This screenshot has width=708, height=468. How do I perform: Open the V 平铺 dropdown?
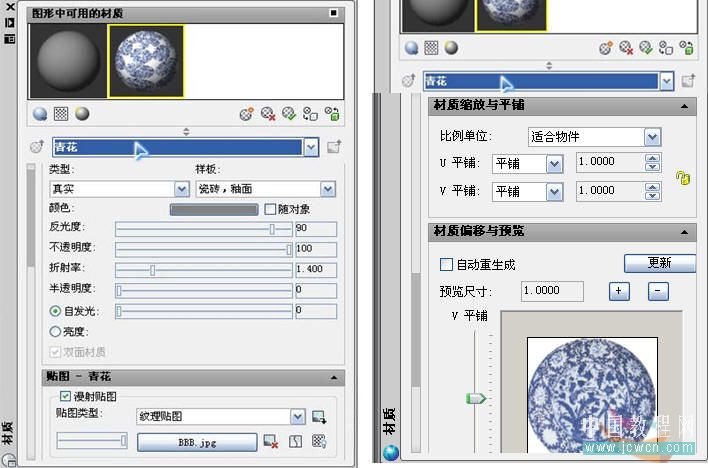point(554,192)
